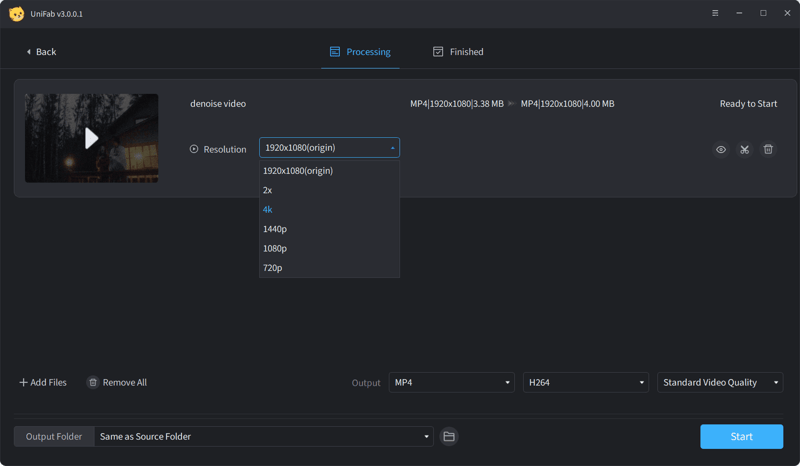The width and height of the screenshot is (800, 466).
Task: Open the MP4 output format dropdown
Action: [x=451, y=382]
